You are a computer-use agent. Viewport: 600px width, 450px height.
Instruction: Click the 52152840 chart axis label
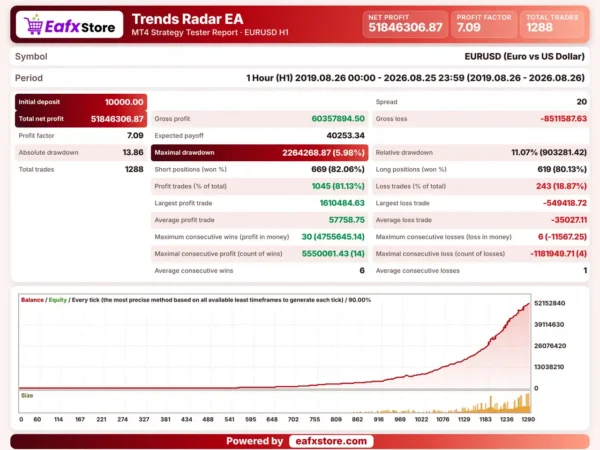coord(549,303)
